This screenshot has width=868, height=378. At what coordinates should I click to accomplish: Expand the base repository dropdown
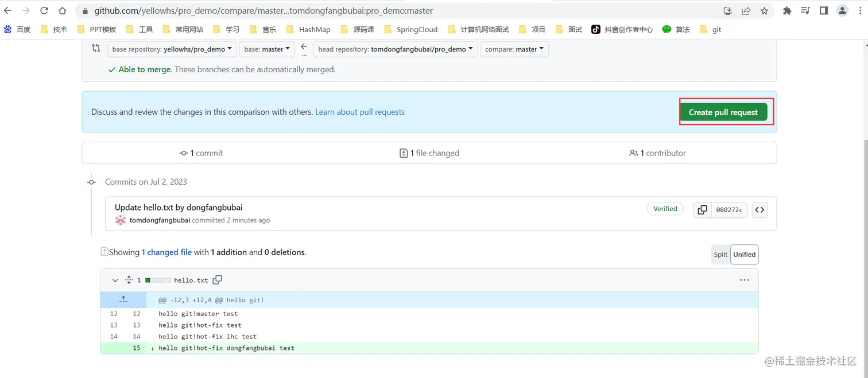172,49
